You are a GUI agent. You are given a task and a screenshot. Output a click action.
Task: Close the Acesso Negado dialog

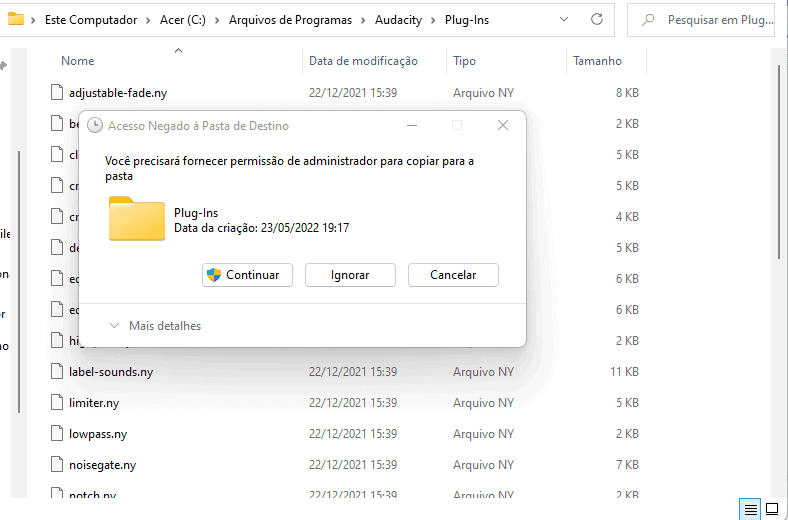click(503, 125)
